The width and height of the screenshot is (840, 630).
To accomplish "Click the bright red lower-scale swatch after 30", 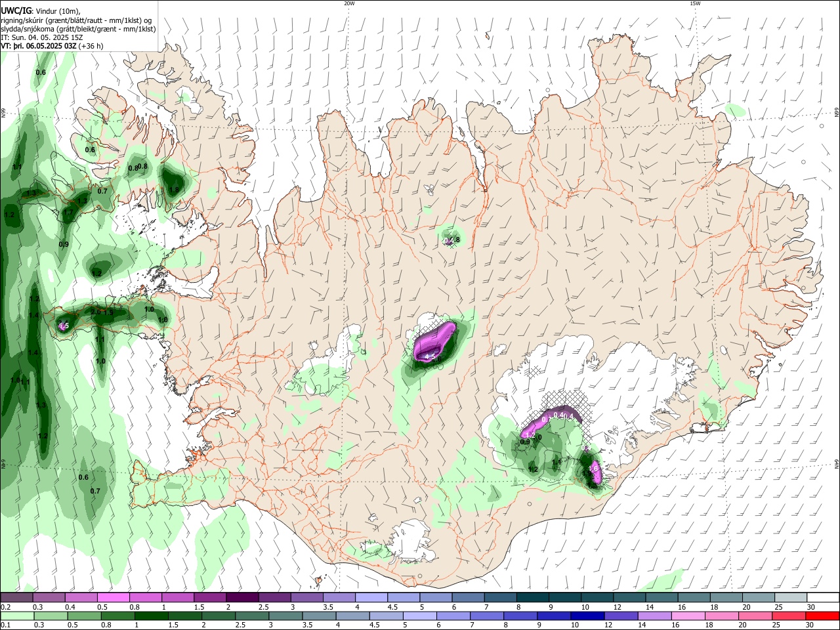I will coord(822,616).
